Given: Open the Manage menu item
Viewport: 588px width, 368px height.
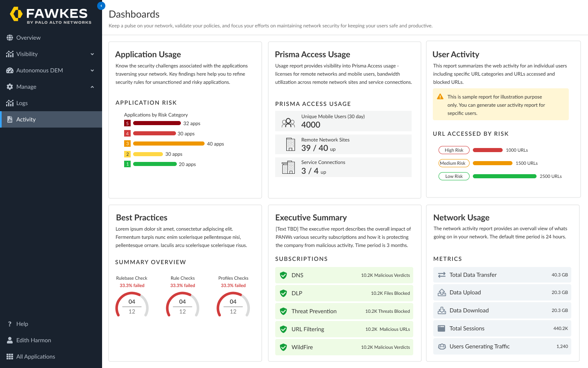Looking at the screenshot, I should (51, 87).
